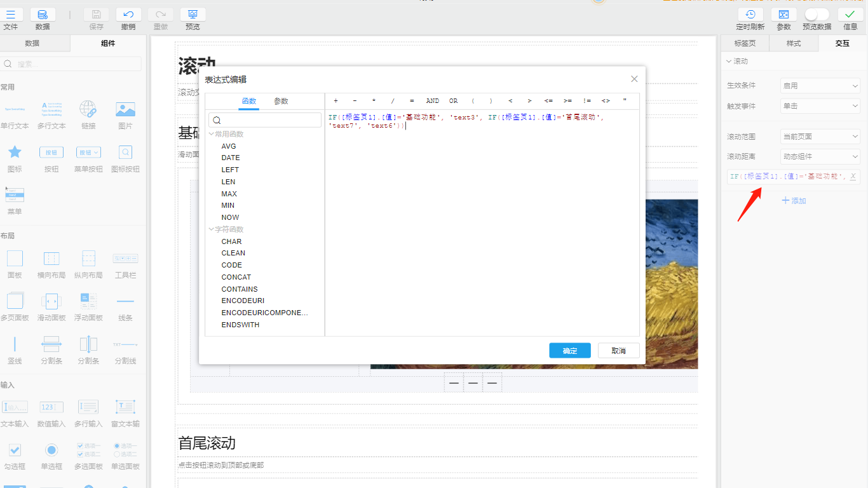Select the 文本输入 text input component
Screen dimensions: 868x488
[15, 407]
